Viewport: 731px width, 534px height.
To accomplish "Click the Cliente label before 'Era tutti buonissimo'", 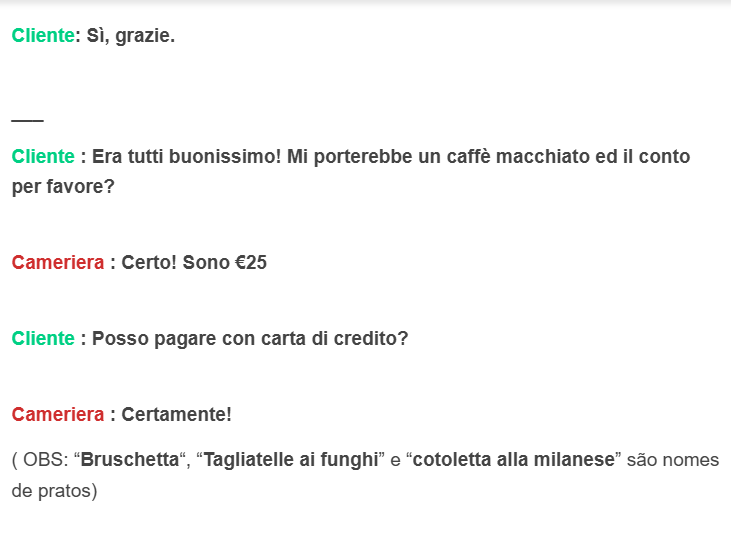I will (x=43, y=156).
